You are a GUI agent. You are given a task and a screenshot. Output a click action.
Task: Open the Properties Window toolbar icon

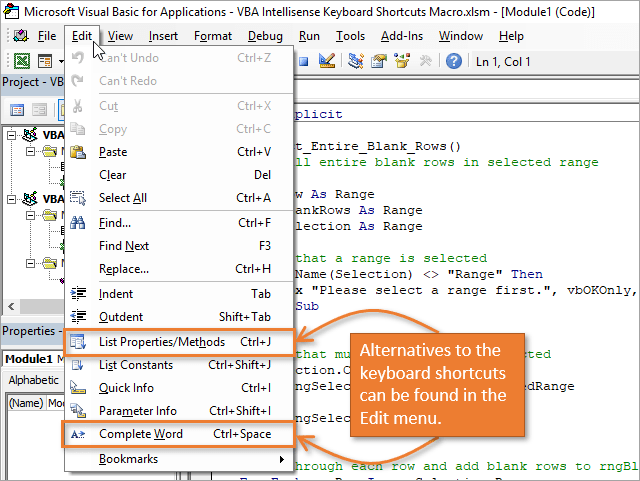point(378,60)
